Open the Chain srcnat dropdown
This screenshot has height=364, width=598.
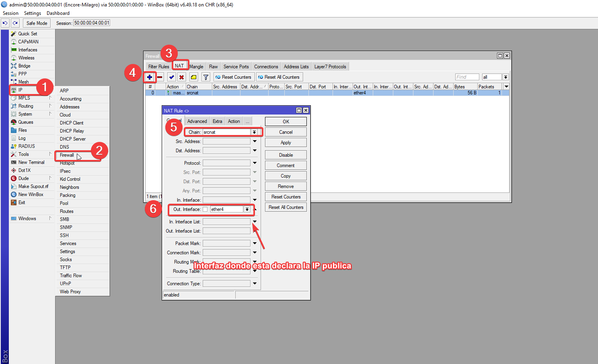(x=254, y=132)
